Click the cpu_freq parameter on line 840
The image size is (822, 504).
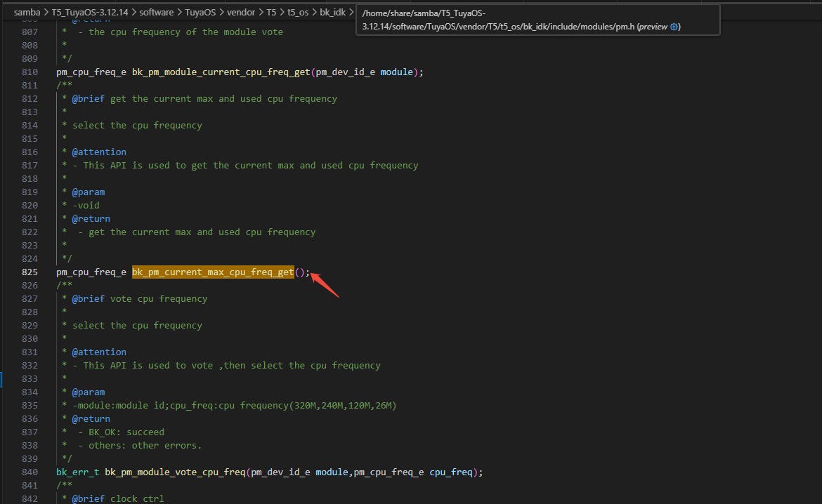point(451,472)
